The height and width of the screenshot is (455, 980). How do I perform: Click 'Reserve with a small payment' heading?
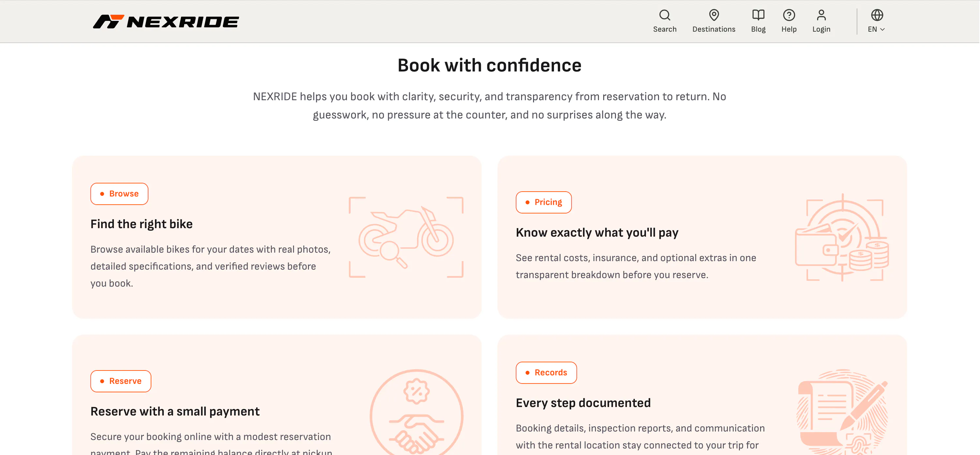tap(175, 411)
